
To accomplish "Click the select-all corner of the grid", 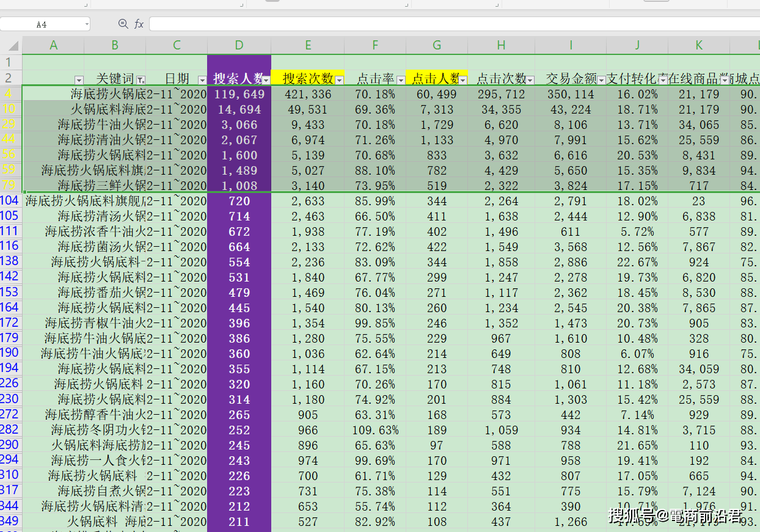I will 11,45.
